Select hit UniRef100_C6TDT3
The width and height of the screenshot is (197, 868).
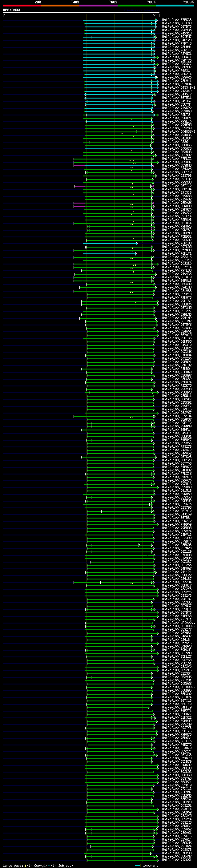(177, 26)
